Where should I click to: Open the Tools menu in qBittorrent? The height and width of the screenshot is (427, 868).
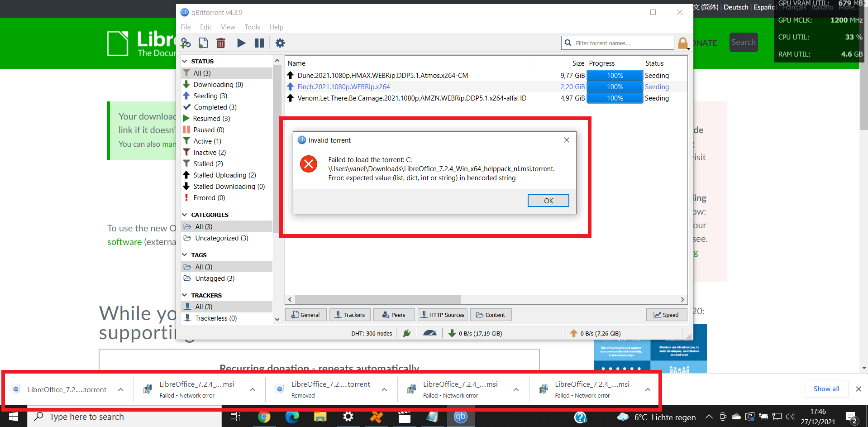tap(252, 27)
